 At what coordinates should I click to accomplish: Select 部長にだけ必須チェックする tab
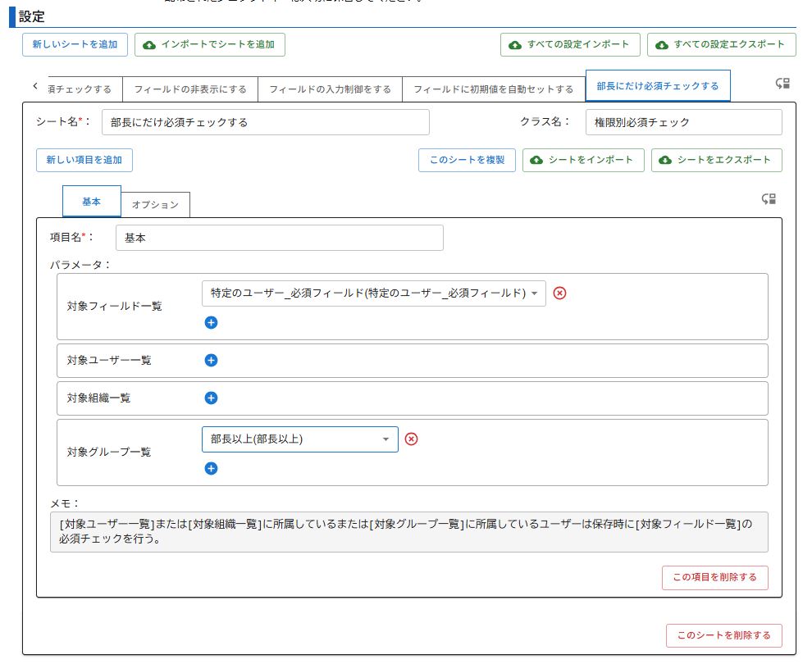coord(658,86)
